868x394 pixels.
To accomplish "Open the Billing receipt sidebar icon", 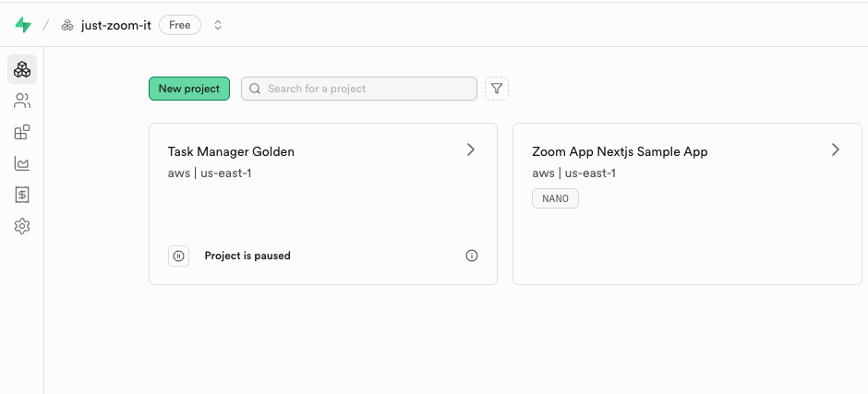I will tap(22, 195).
